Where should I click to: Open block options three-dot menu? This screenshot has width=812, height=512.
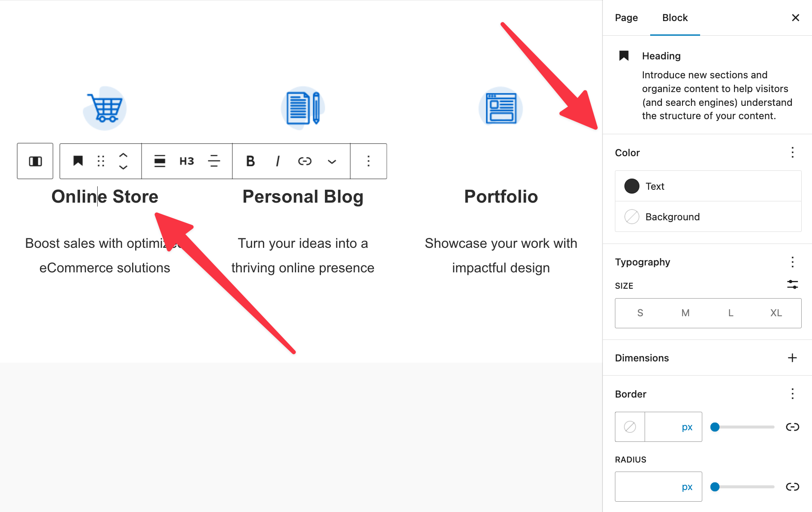(368, 161)
